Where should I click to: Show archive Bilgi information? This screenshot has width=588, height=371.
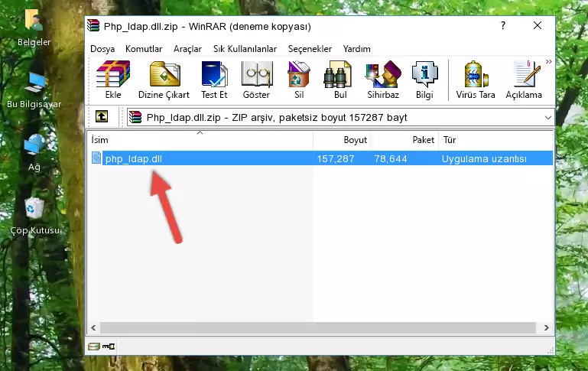tap(424, 80)
